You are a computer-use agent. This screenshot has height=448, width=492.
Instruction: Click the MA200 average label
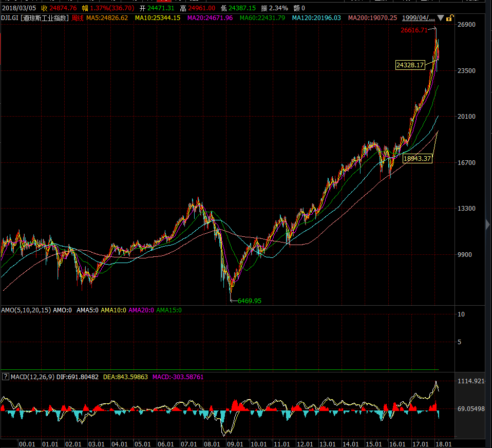[372, 18]
